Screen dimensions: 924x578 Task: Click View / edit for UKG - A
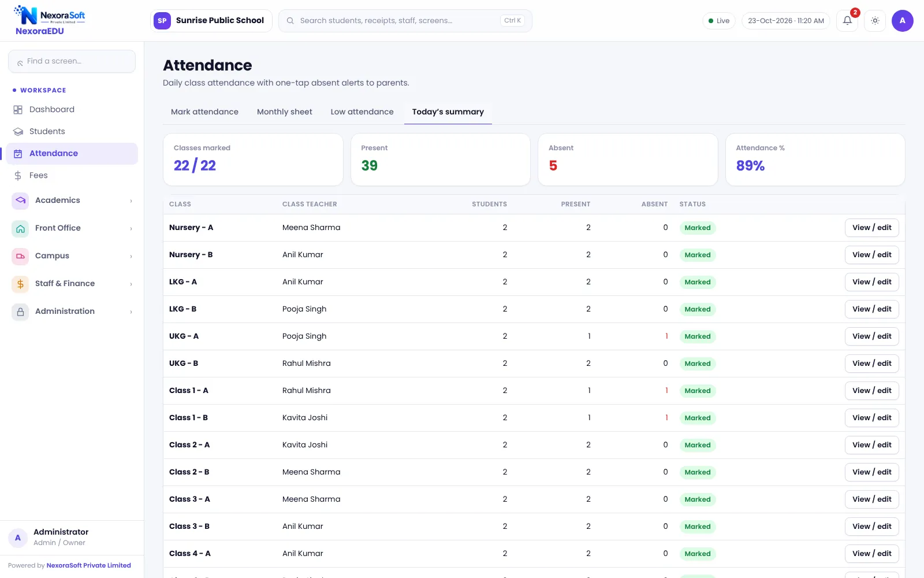point(872,336)
